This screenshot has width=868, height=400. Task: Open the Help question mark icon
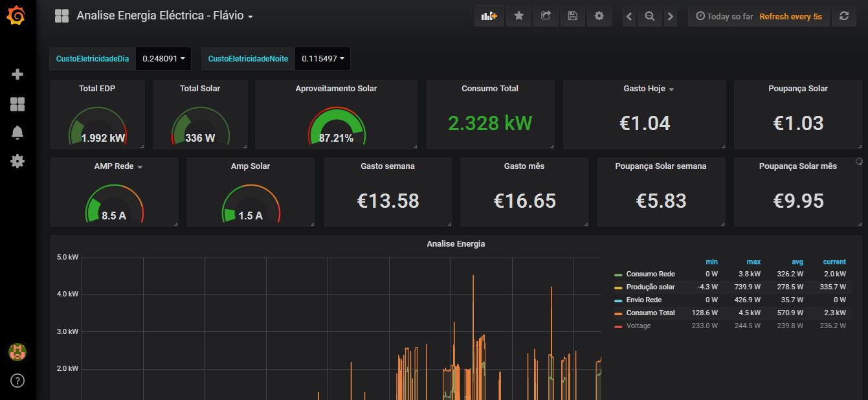(17, 381)
